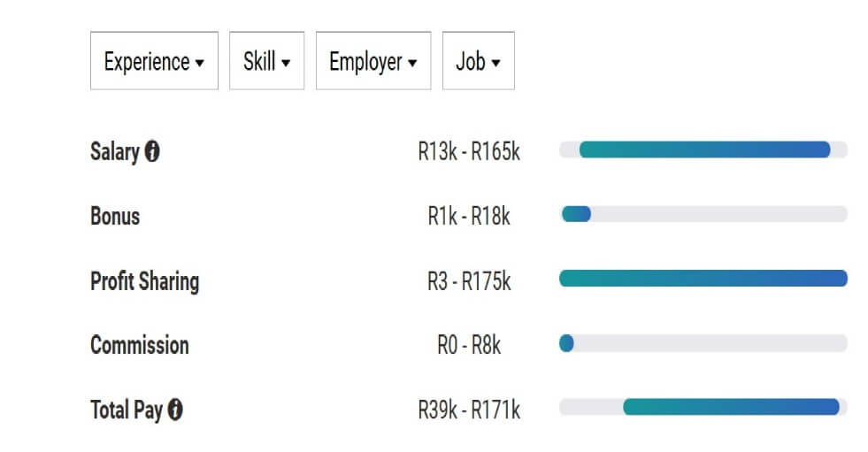
Task: Open the Experience dropdown filter
Action: [x=154, y=61]
